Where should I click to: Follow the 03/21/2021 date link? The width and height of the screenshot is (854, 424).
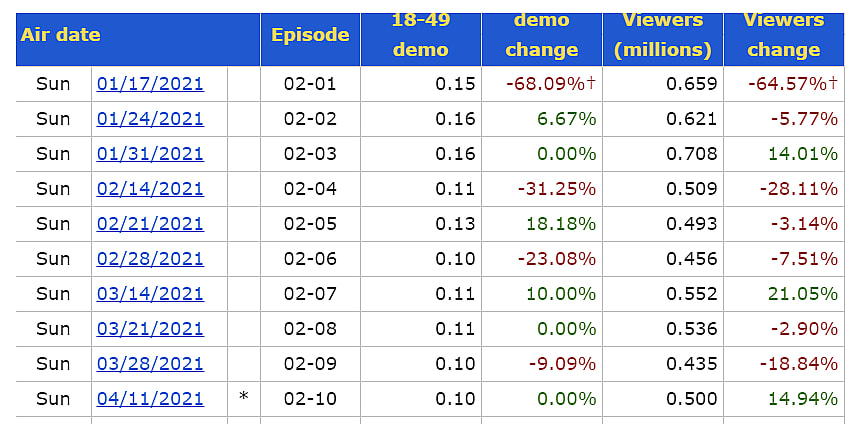(150, 329)
